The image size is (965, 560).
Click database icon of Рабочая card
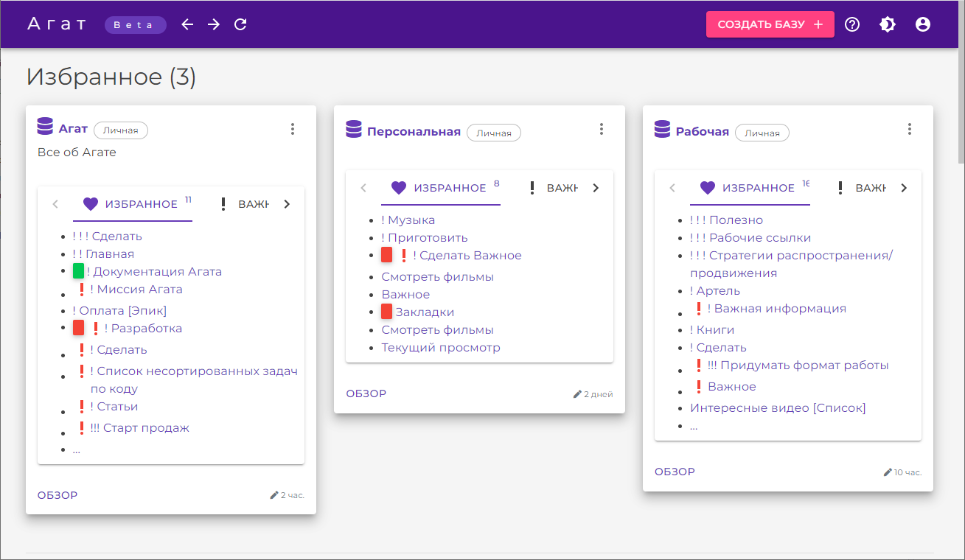[x=662, y=130]
